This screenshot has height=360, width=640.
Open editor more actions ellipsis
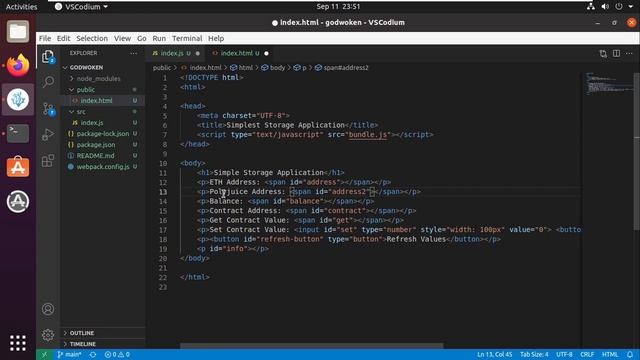point(629,53)
